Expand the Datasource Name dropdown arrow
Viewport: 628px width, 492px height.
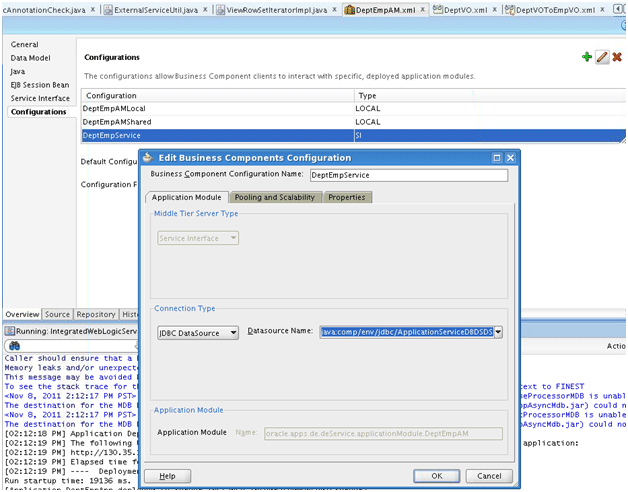[x=498, y=332]
